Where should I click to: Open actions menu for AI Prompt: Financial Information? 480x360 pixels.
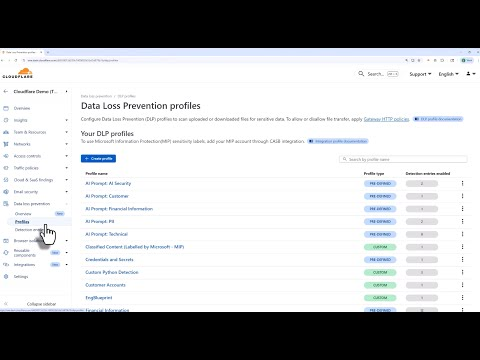tap(462, 209)
